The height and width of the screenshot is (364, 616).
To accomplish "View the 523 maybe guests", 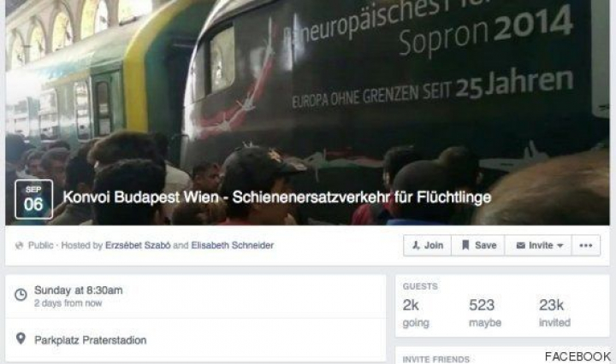I will [485, 313].
